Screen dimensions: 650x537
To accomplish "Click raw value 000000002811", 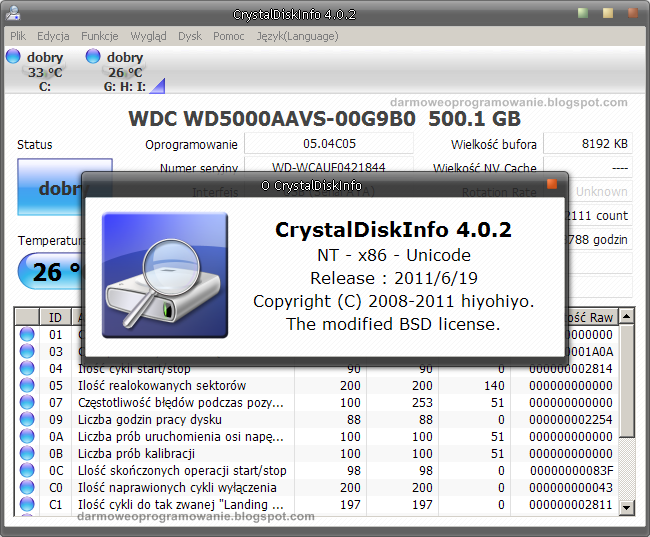I will (571, 505).
